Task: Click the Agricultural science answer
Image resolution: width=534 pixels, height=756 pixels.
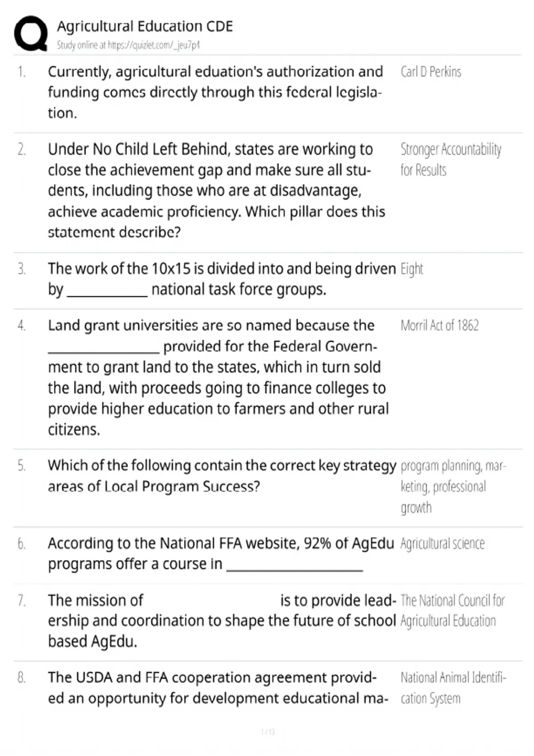Action: [442, 543]
